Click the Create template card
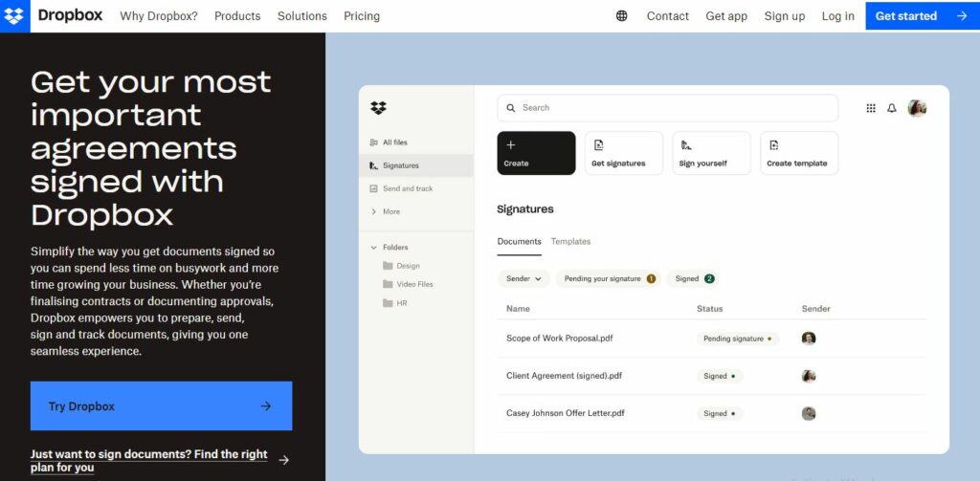This screenshot has height=481, width=980. click(x=799, y=153)
